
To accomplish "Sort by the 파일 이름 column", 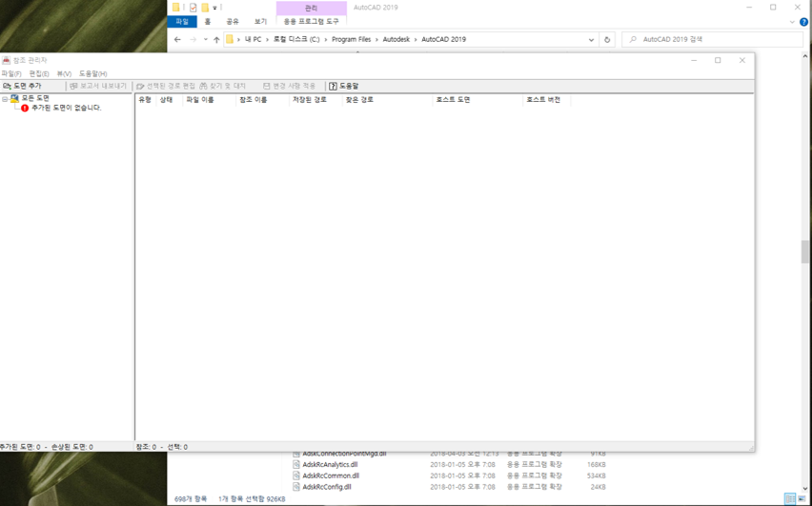I will (x=210, y=100).
